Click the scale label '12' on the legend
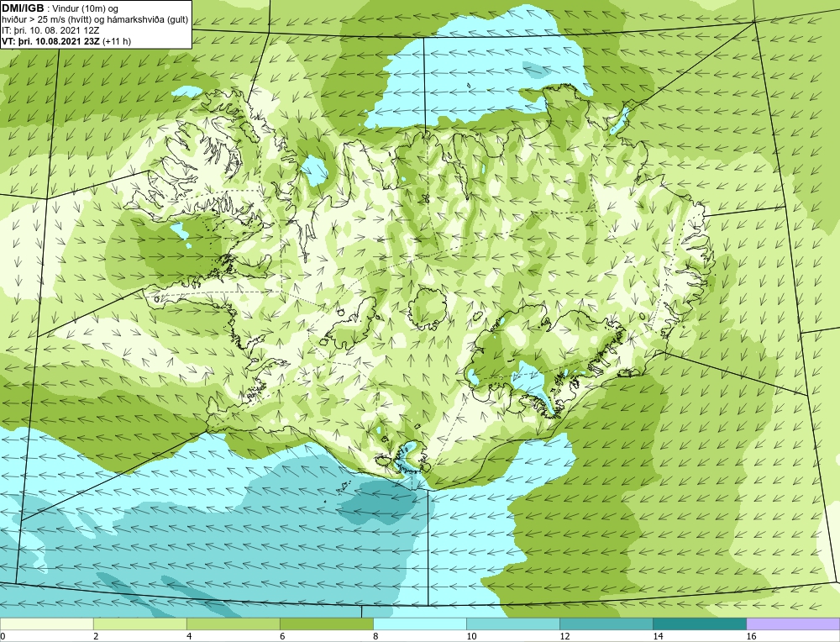840x642 pixels. tap(564, 636)
